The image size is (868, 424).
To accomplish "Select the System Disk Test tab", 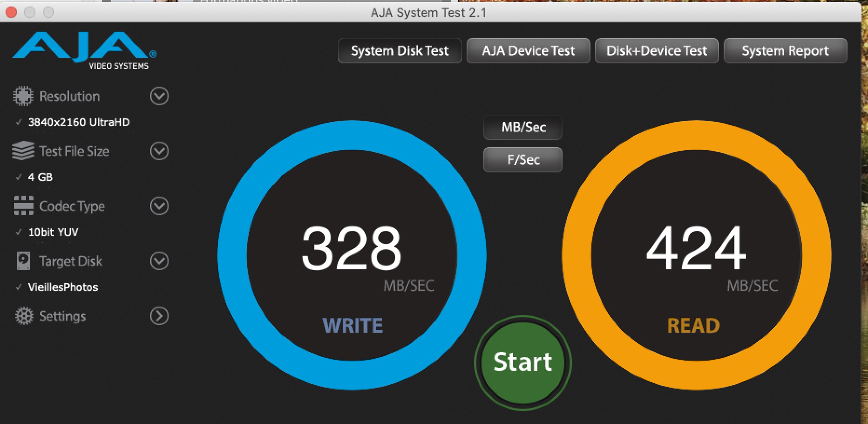I will click(x=400, y=51).
